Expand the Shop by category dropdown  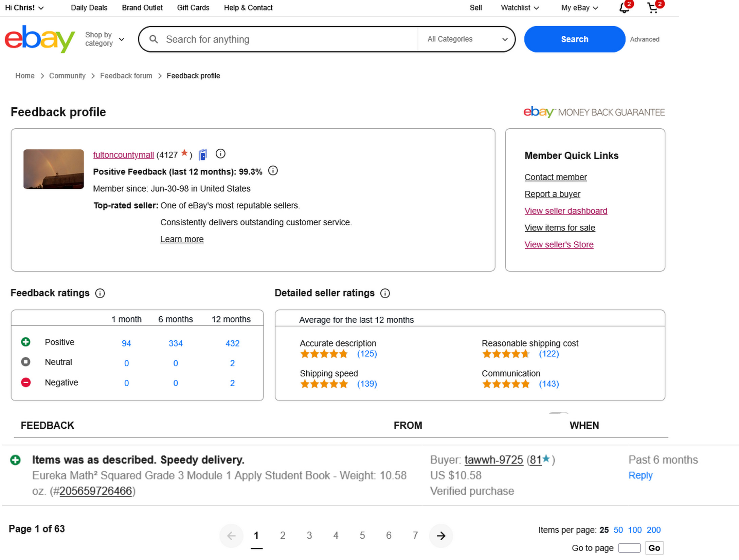[x=105, y=39]
